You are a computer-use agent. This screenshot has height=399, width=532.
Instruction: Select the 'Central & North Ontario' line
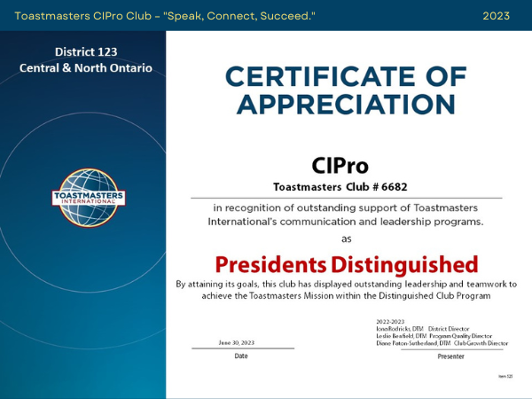click(x=85, y=68)
